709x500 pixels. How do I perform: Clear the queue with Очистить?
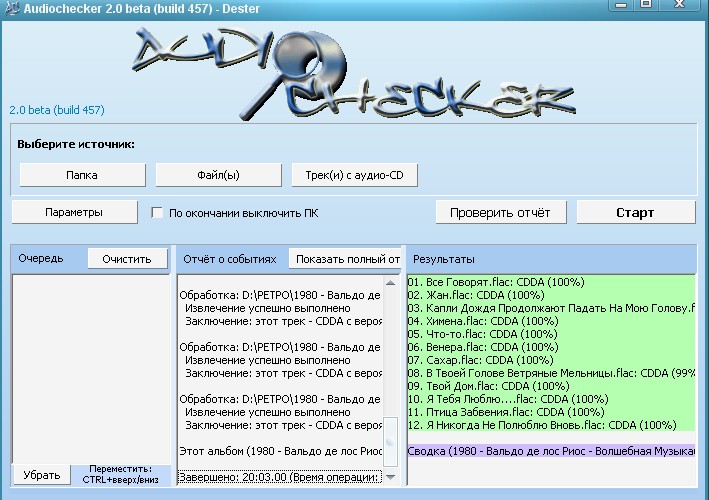(127, 259)
